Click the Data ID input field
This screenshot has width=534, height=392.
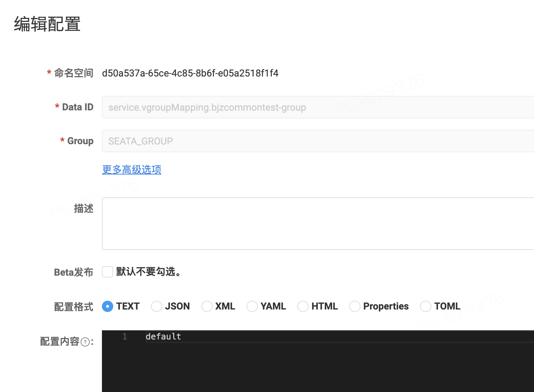(318, 107)
